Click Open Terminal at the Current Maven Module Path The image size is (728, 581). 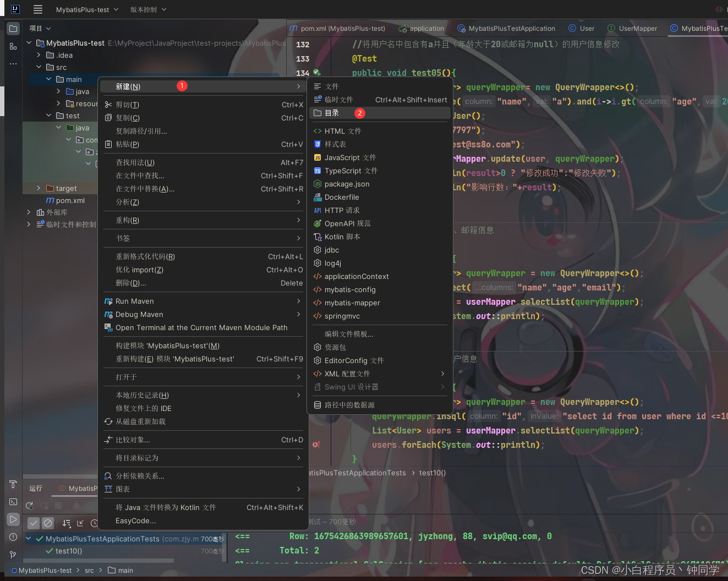202,327
